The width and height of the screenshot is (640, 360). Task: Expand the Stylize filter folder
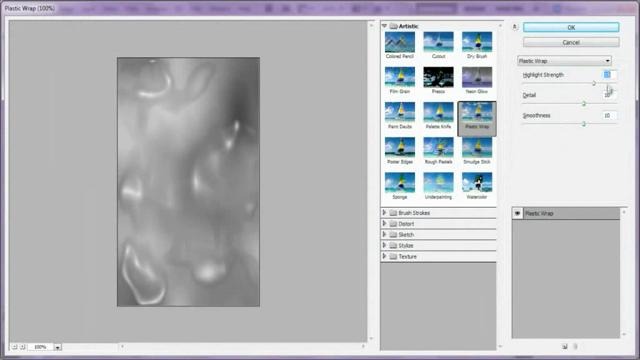pos(384,245)
